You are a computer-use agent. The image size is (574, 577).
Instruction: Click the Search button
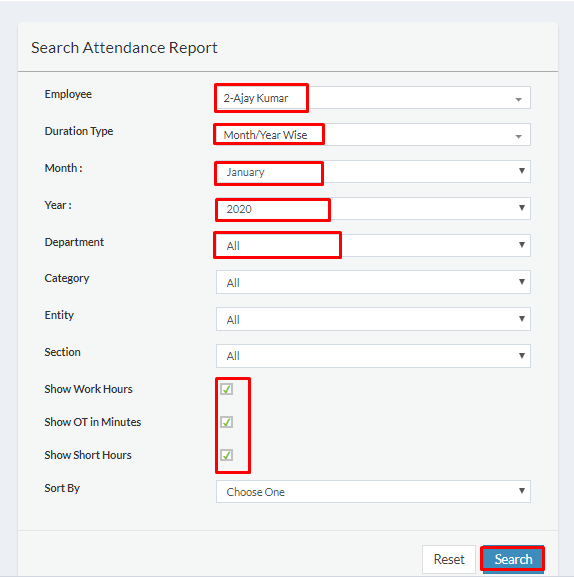[x=513, y=559]
